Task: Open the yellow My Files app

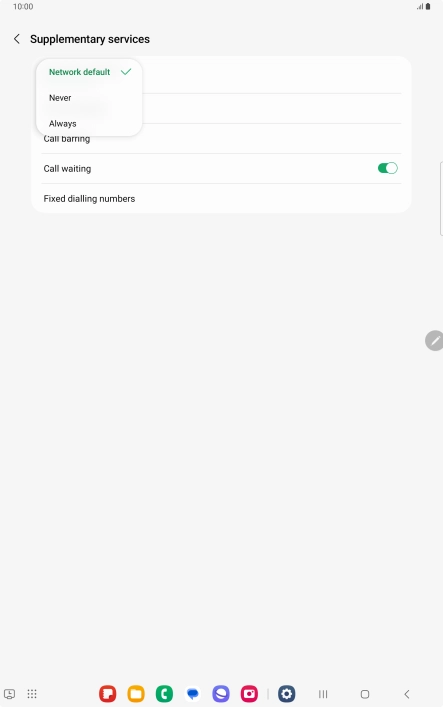Action: tap(136, 693)
